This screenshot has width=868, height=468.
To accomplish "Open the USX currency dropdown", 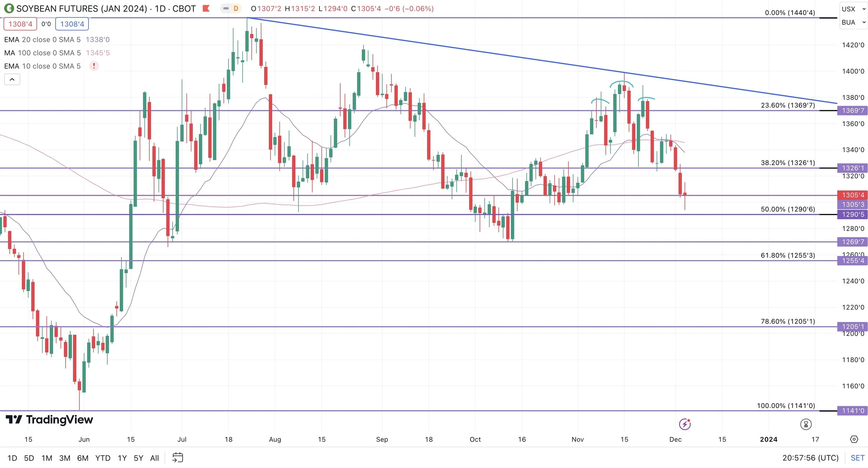I will pyautogui.click(x=853, y=9).
